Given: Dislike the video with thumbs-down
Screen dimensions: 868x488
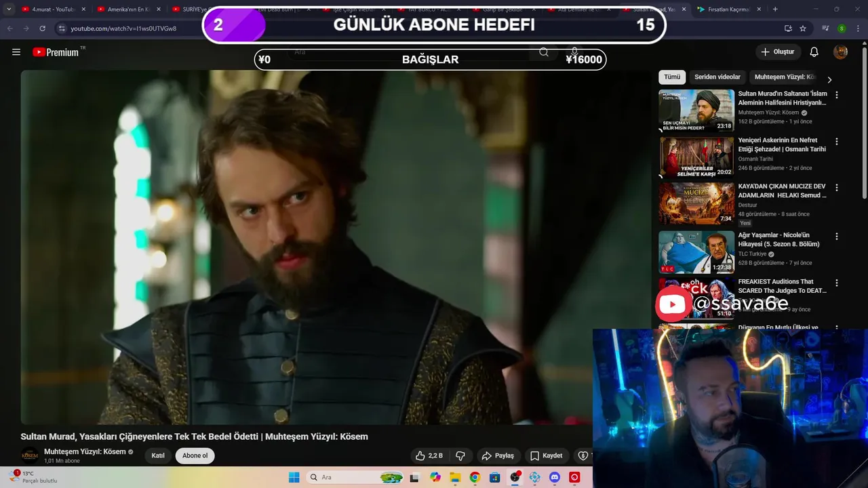Looking at the screenshot, I should (x=460, y=455).
